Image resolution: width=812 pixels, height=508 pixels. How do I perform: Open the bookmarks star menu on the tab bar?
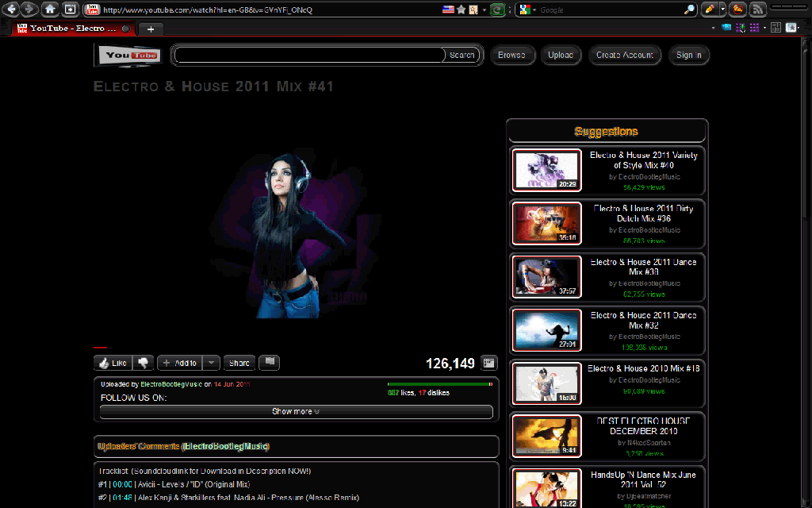click(791, 28)
